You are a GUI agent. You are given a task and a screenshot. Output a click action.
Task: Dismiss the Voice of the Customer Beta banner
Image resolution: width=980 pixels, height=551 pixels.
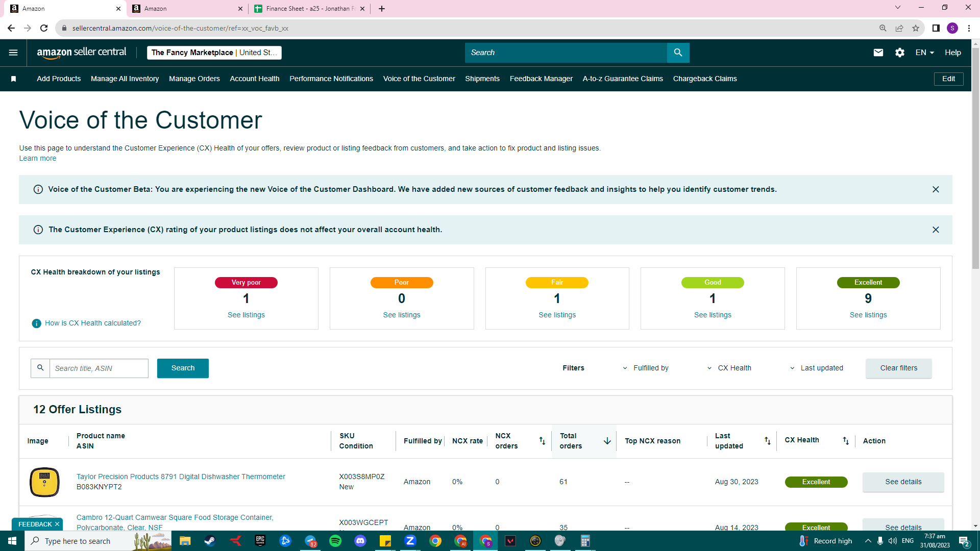(x=936, y=189)
